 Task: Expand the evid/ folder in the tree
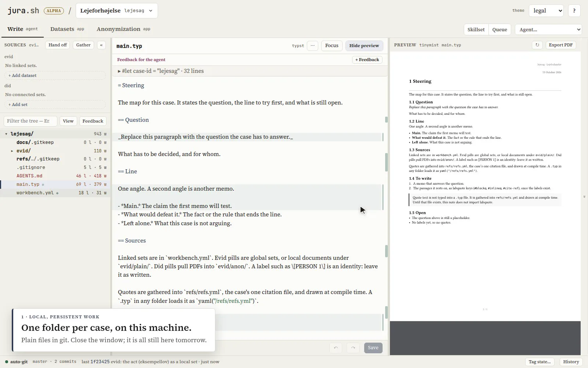click(x=12, y=151)
